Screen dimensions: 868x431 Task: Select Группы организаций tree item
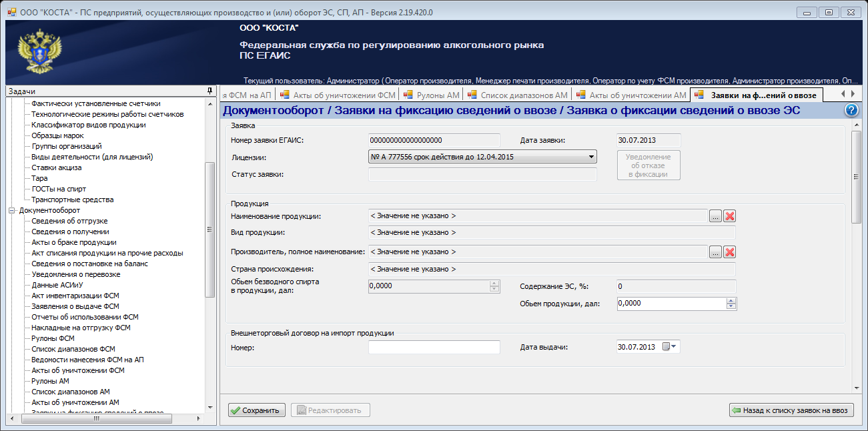67,146
